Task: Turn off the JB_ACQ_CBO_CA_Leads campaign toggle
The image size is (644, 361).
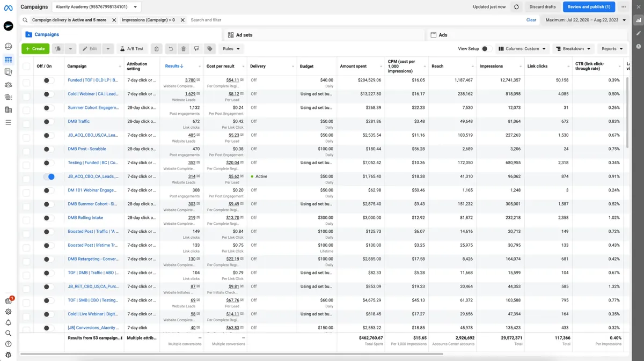Action: click(49, 176)
